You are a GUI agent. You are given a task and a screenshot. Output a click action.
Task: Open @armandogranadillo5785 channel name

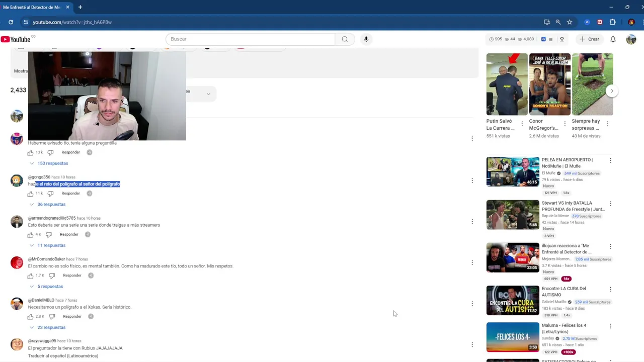pos(52,218)
